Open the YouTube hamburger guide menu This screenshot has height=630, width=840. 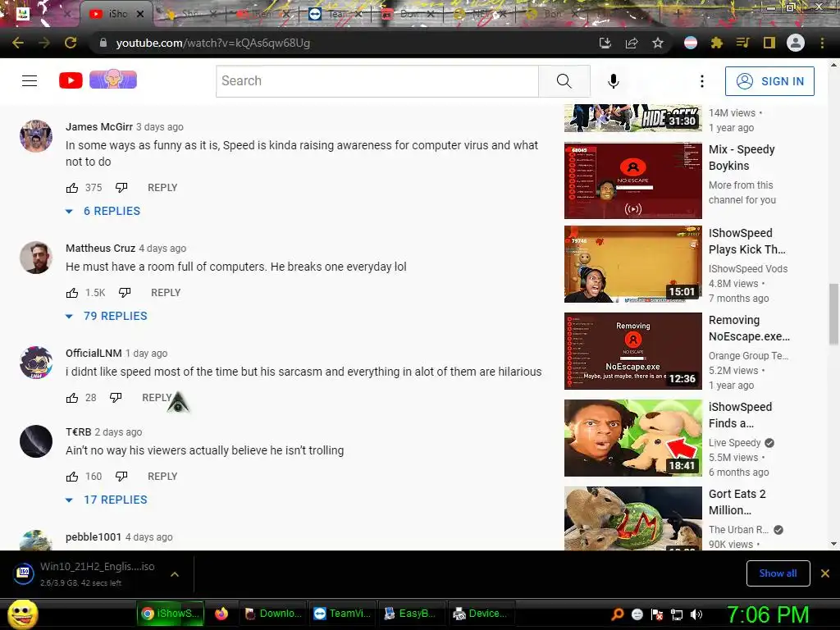click(x=30, y=81)
